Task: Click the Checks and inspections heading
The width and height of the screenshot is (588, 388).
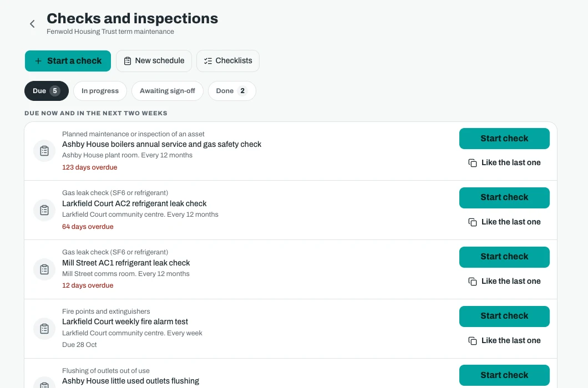Action: tap(133, 18)
